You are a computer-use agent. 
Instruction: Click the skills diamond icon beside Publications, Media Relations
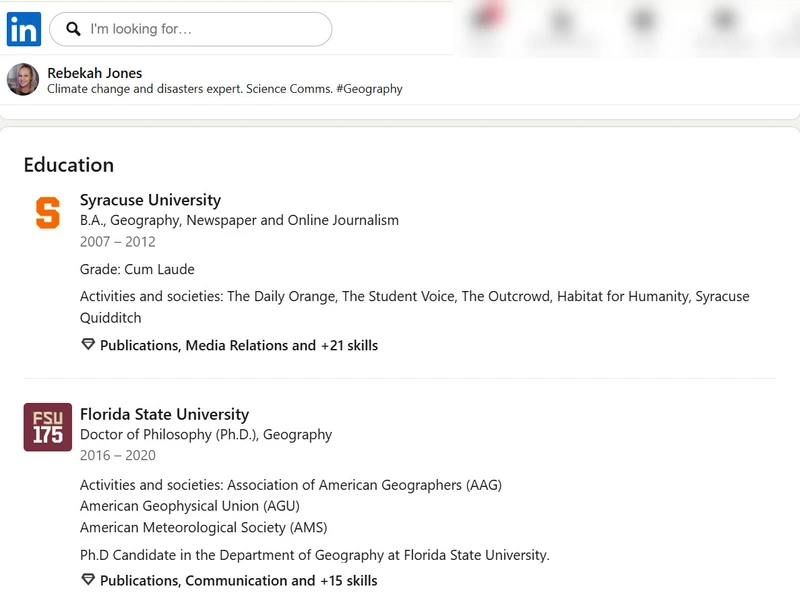(88, 344)
